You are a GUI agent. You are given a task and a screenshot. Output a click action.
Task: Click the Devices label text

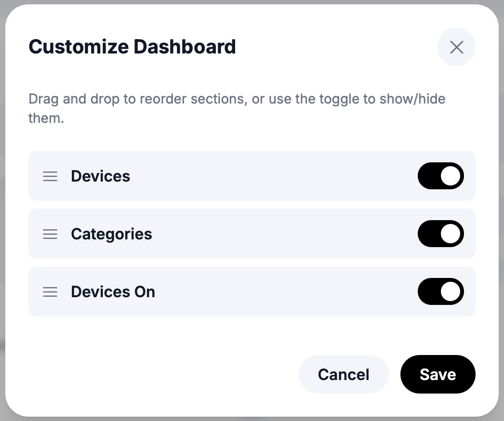tap(100, 176)
